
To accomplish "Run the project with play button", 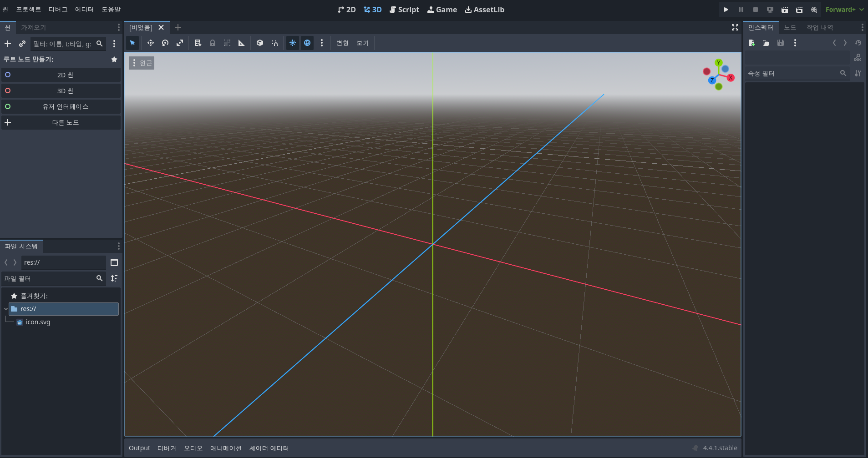I will [x=726, y=10].
